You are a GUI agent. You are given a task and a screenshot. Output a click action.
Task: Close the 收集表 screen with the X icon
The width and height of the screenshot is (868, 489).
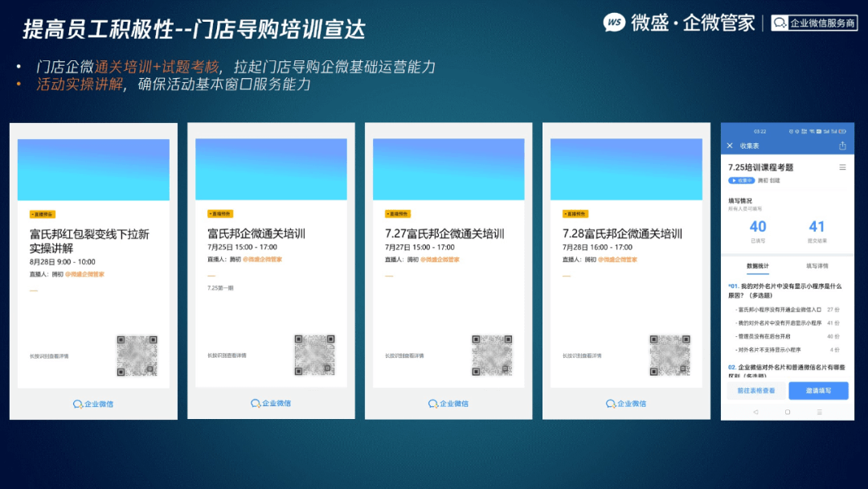[x=730, y=146]
